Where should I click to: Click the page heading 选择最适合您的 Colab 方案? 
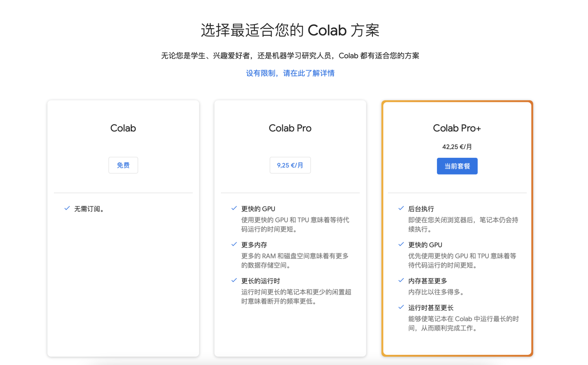(290, 30)
